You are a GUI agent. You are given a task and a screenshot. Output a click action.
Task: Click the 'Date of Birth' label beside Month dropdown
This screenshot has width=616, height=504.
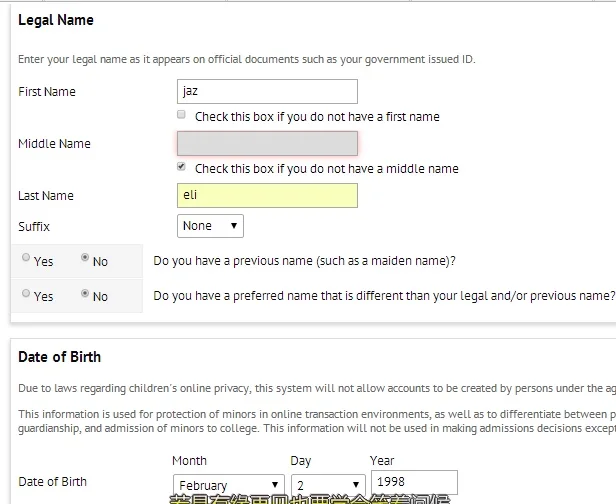pyautogui.click(x=52, y=482)
